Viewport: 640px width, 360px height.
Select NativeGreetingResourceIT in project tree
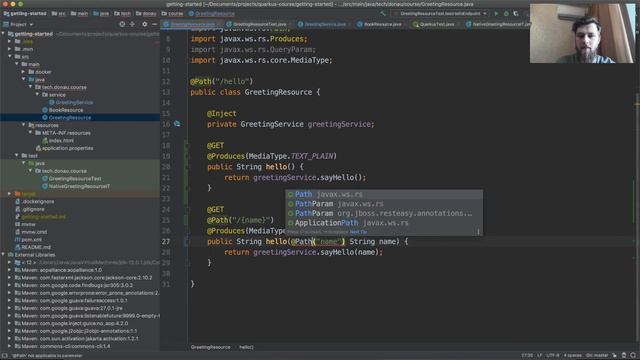[79, 187]
